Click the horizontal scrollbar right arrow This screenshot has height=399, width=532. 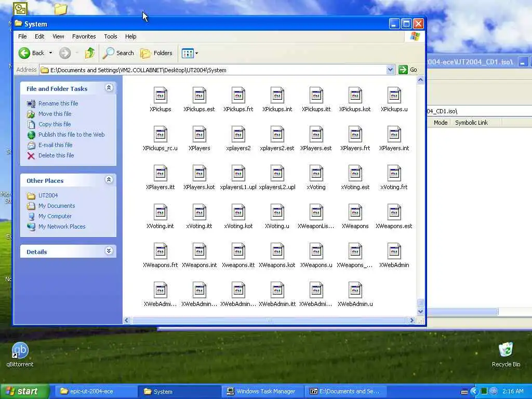(x=411, y=320)
